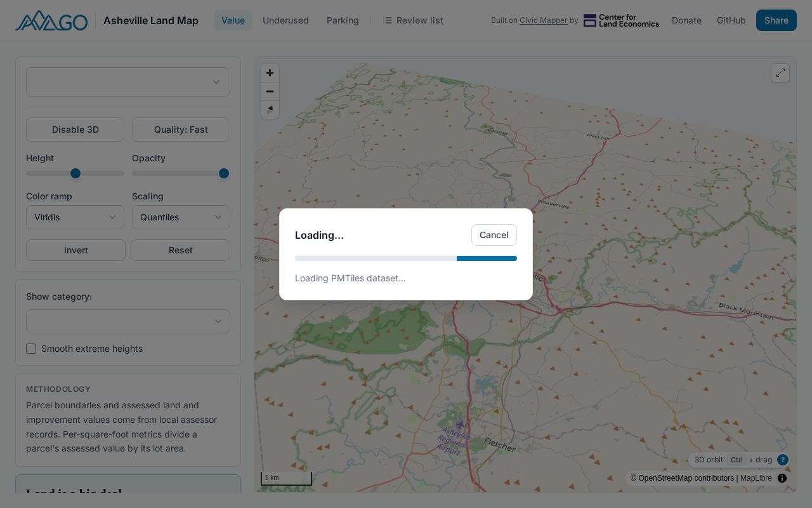Open the Color ramp Viridis dropdown

click(x=75, y=217)
